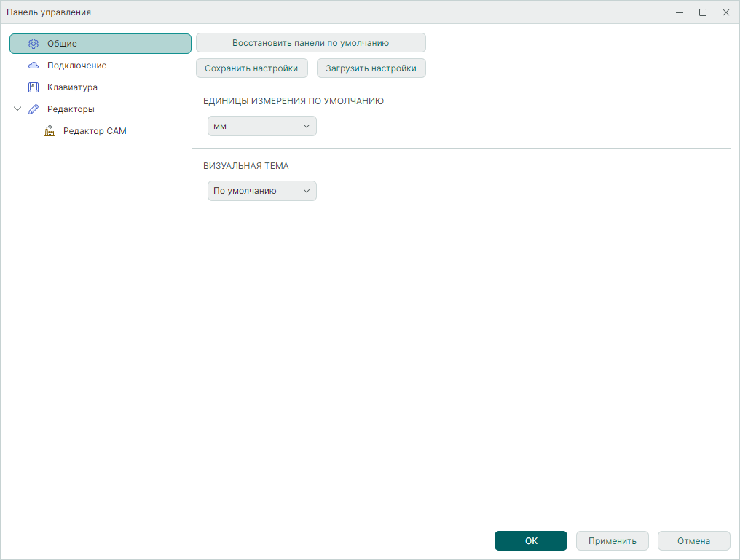The image size is (740, 560).
Task: Click the Отмена button
Action: (693, 540)
